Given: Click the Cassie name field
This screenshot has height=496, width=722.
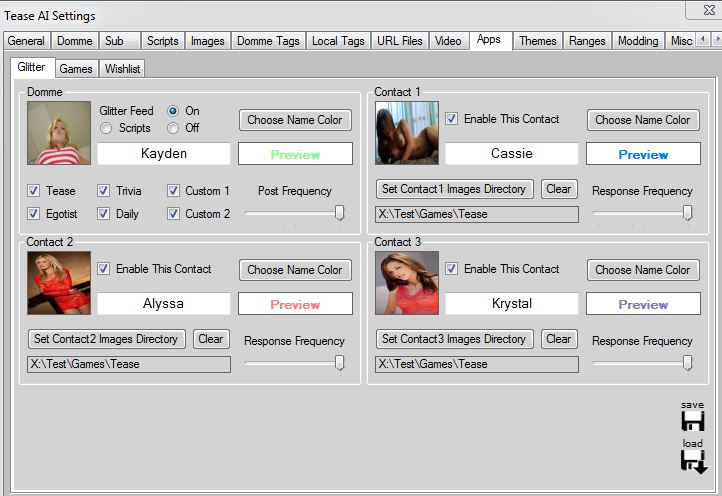Looking at the screenshot, I should pyautogui.click(x=512, y=153).
